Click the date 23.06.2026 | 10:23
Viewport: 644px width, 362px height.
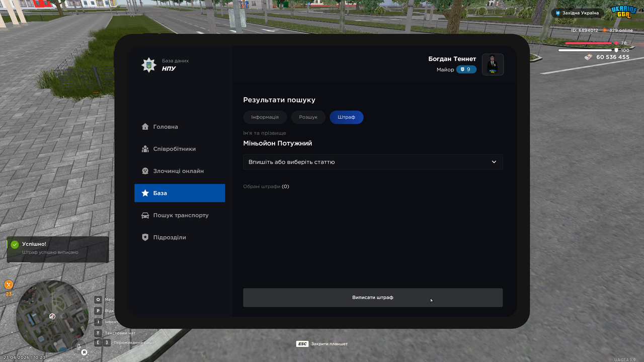[x=24, y=357]
